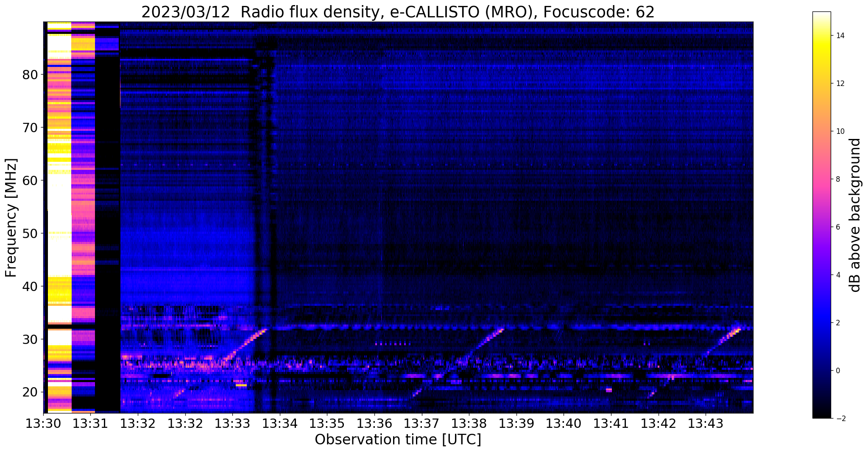This screenshot has height=452, width=868.
Task: Click the 13:39 time tick label
Action: (516, 423)
